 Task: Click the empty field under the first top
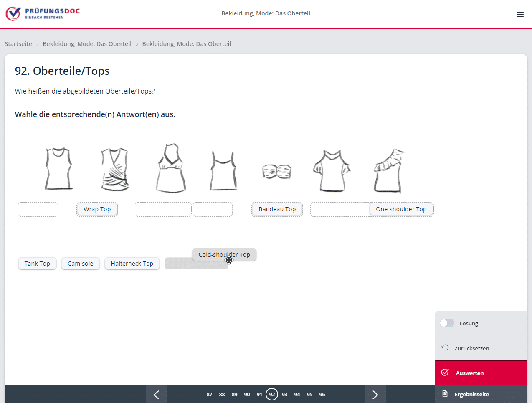coord(38,209)
